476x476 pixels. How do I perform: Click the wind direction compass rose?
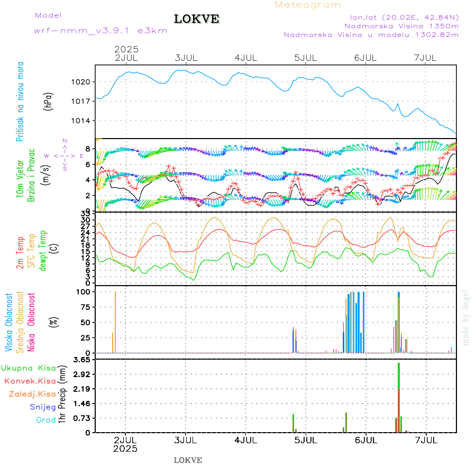(64, 155)
